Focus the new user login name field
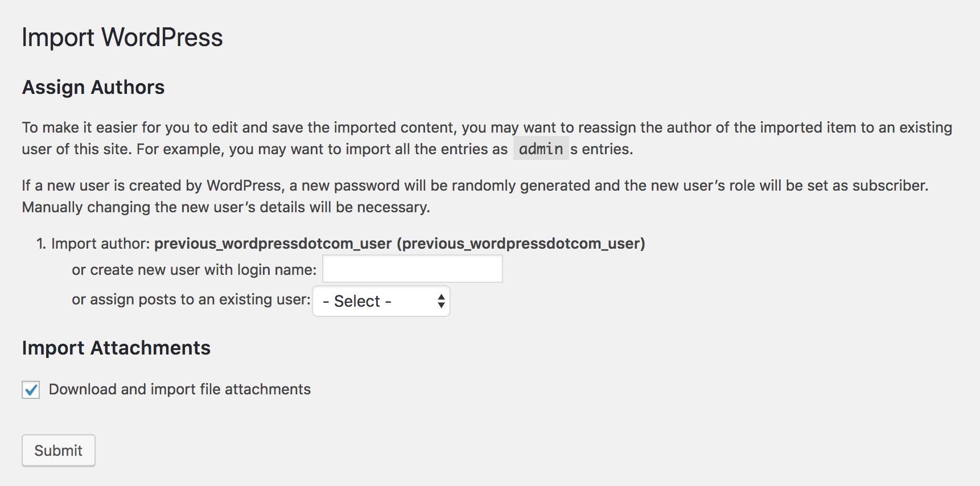Viewport: 980px width, 486px height. [x=411, y=268]
